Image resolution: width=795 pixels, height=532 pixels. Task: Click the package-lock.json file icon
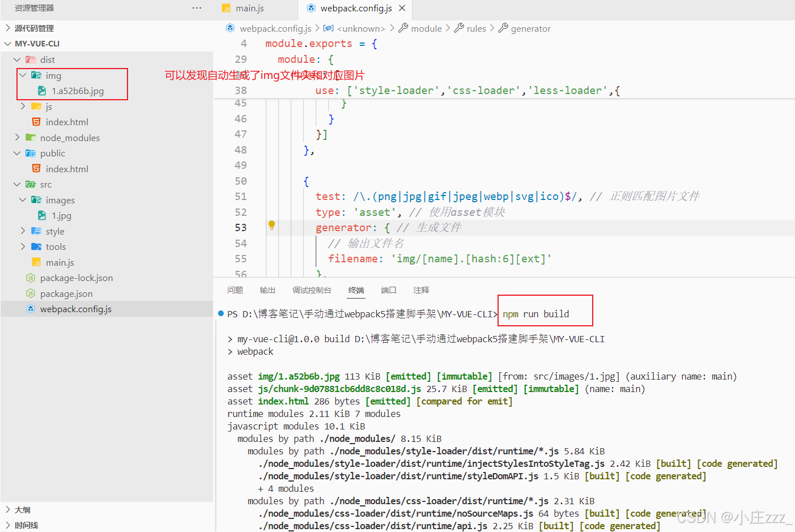(31, 278)
